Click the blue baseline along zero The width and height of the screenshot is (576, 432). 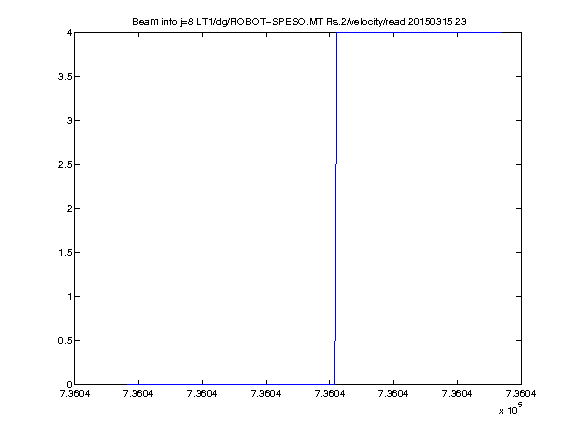click(x=230, y=384)
